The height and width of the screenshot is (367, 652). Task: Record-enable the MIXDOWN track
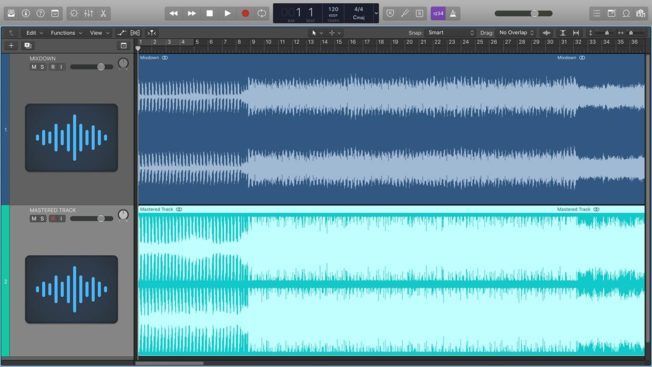[53, 67]
